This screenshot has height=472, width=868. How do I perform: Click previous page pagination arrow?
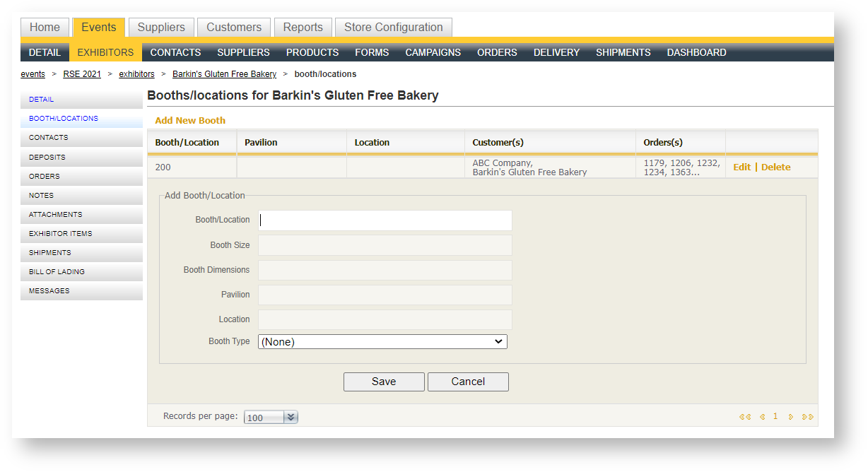click(x=762, y=417)
